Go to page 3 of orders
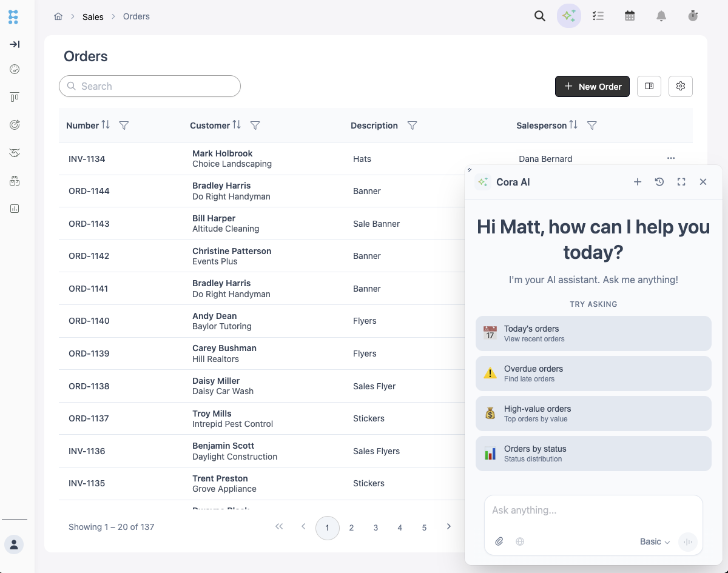728x573 pixels. pyautogui.click(x=376, y=528)
